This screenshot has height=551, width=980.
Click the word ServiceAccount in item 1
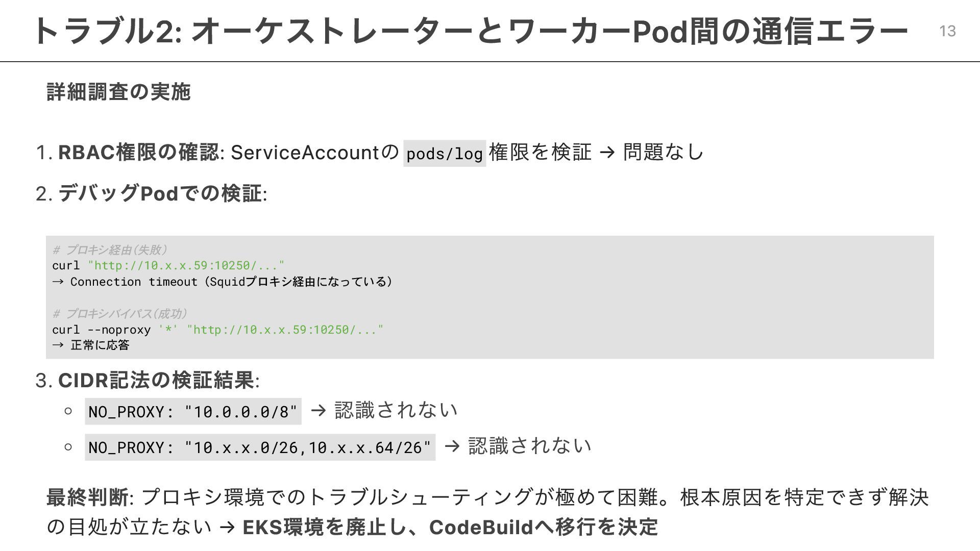tap(305, 153)
